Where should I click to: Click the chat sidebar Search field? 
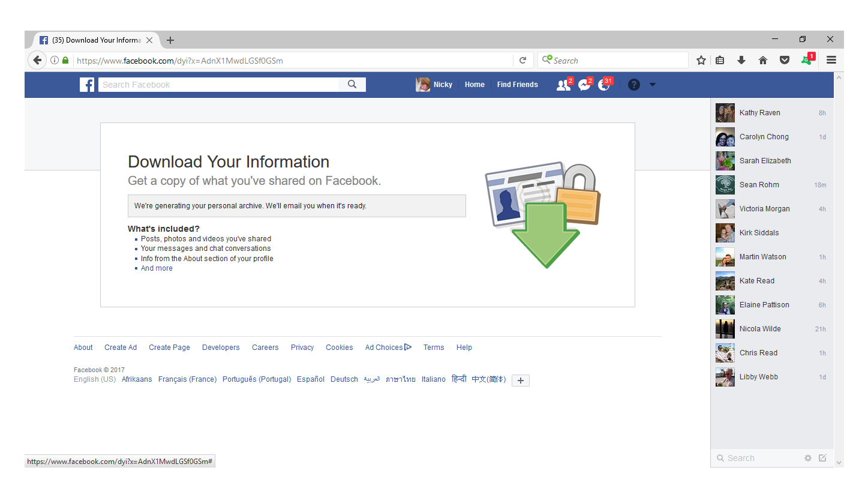coord(757,458)
